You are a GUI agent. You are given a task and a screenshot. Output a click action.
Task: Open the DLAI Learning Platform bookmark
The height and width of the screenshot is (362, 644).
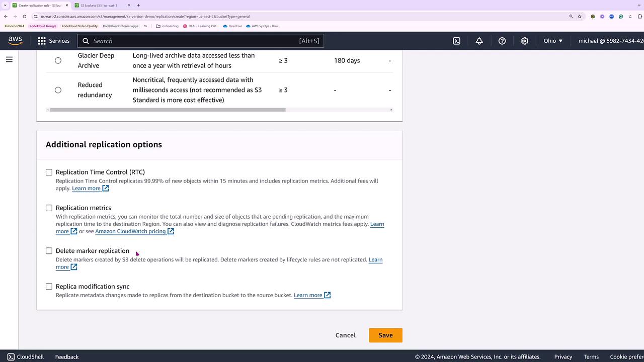(200, 26)
